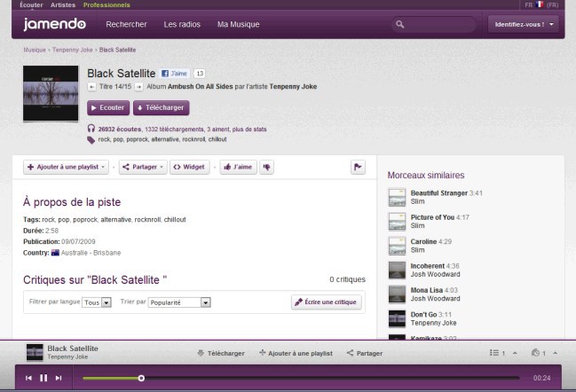Screen dimensions: 576x392
Task: Open the player queue list icon
Action: 494,353
